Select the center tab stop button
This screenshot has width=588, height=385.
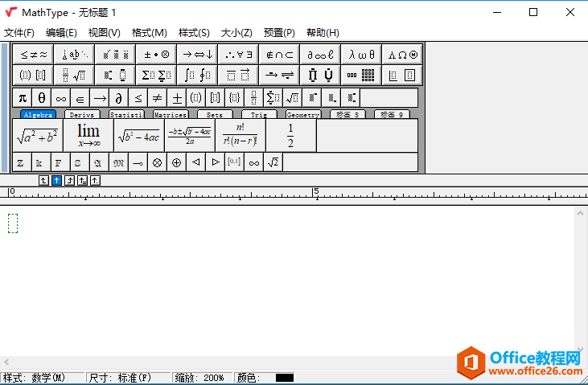pos(56,180)
